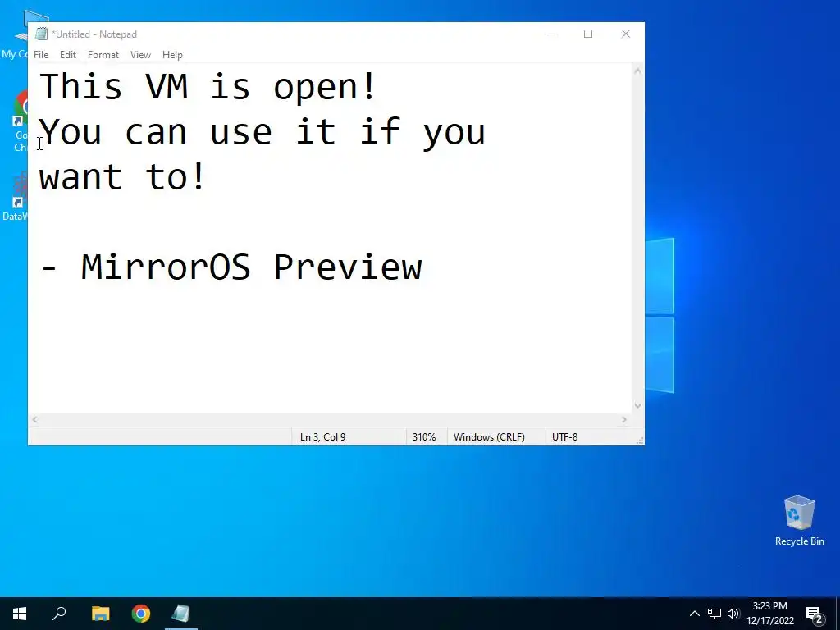Click the 310% zoom status entry
The width and height of the screenshot is (840, 630).
tap(424, 437)
